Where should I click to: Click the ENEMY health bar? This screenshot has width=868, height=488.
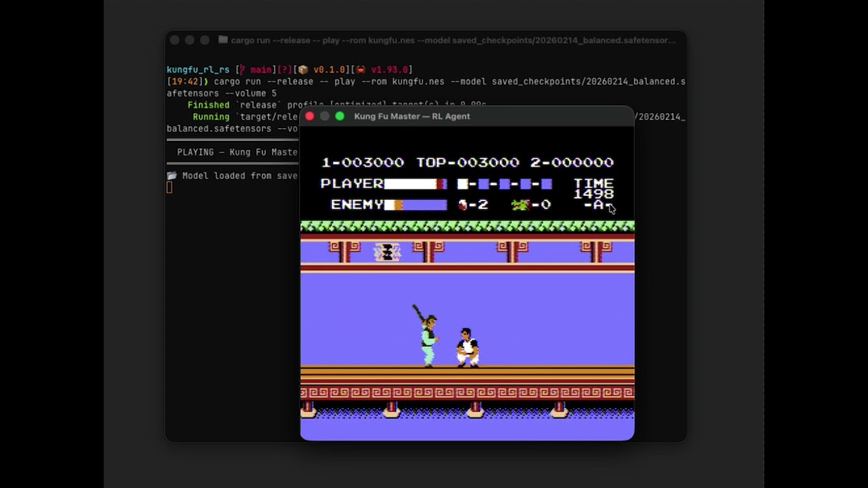coord(416,205)
